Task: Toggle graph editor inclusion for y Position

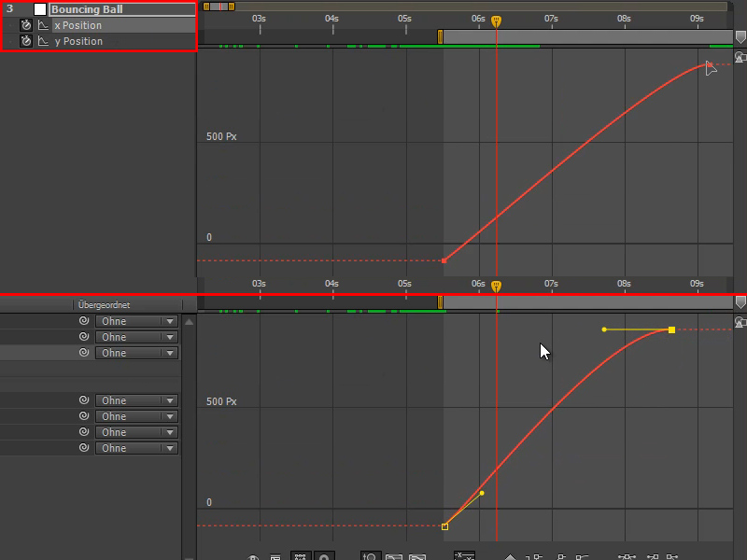Action: (x=42, y=40)
